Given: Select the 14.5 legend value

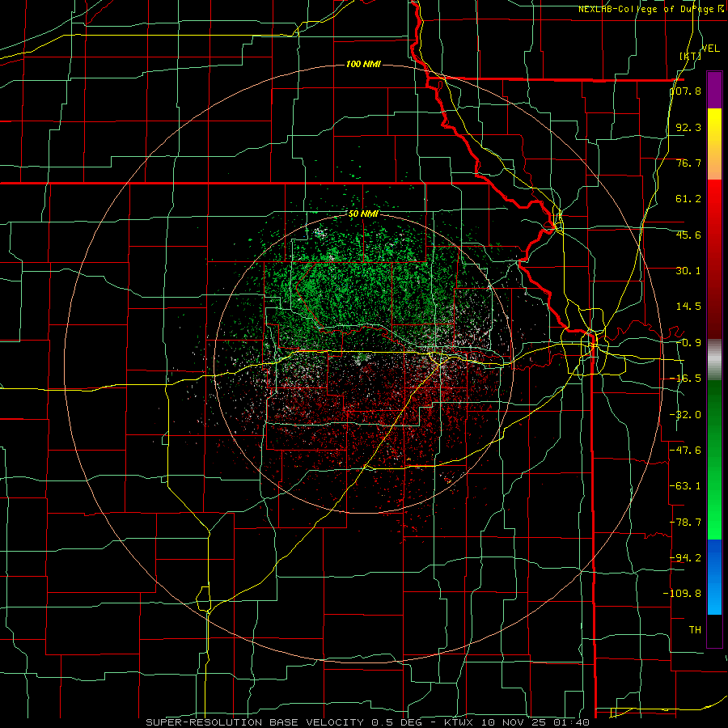Looking at the screenshot, I should click(x=688, y=307).
